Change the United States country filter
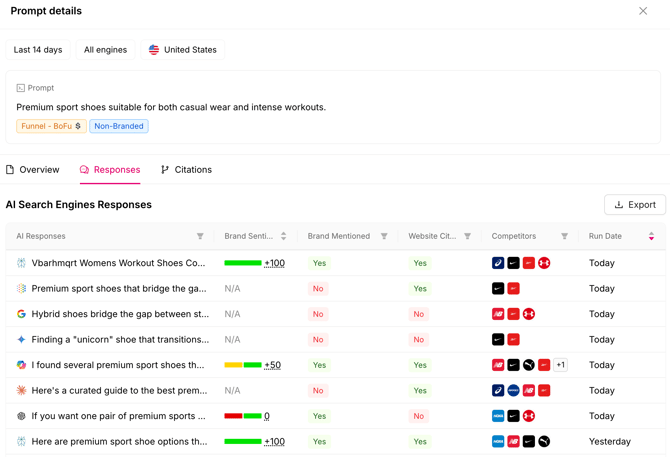Screen dimensions: 670x457 [x=182, y=50]
